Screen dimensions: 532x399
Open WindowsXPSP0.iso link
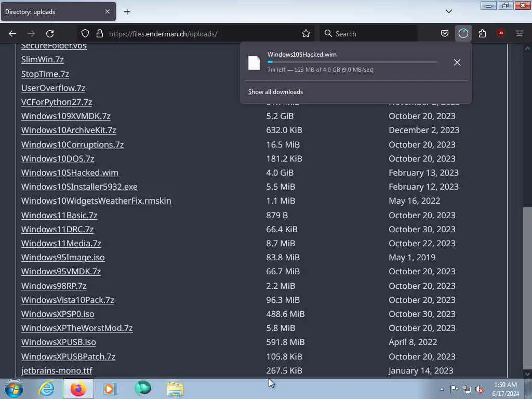click(x=58, y=314)
